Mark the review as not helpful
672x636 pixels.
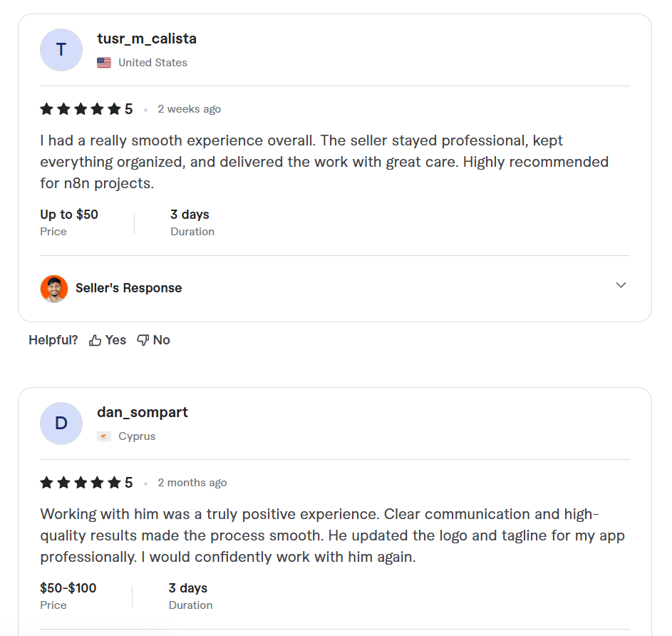[153, 340]
